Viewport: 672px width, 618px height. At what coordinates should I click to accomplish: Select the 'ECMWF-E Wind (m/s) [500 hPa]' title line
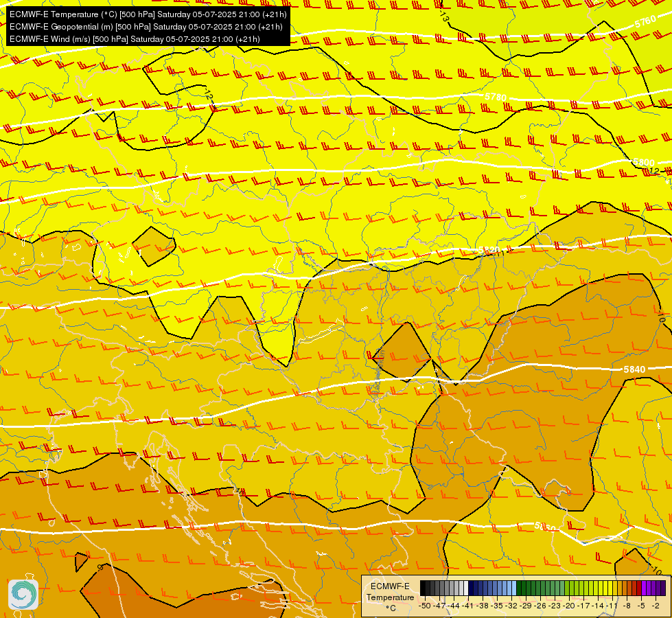pyautogui.click(x=135, y=39)
